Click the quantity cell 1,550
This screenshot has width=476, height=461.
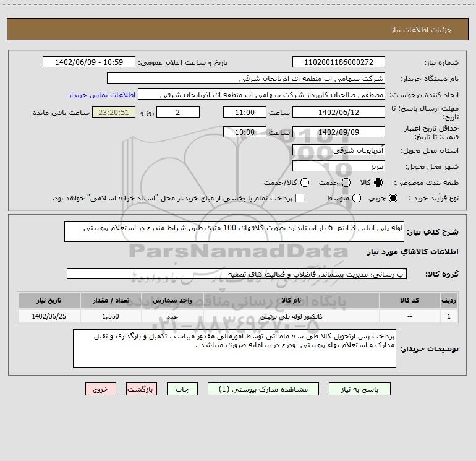[111, 316]
